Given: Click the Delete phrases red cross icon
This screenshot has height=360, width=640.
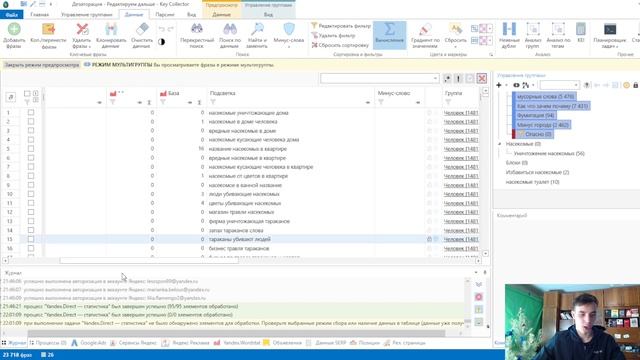Looking at the screenshot, I should point(82,29).
